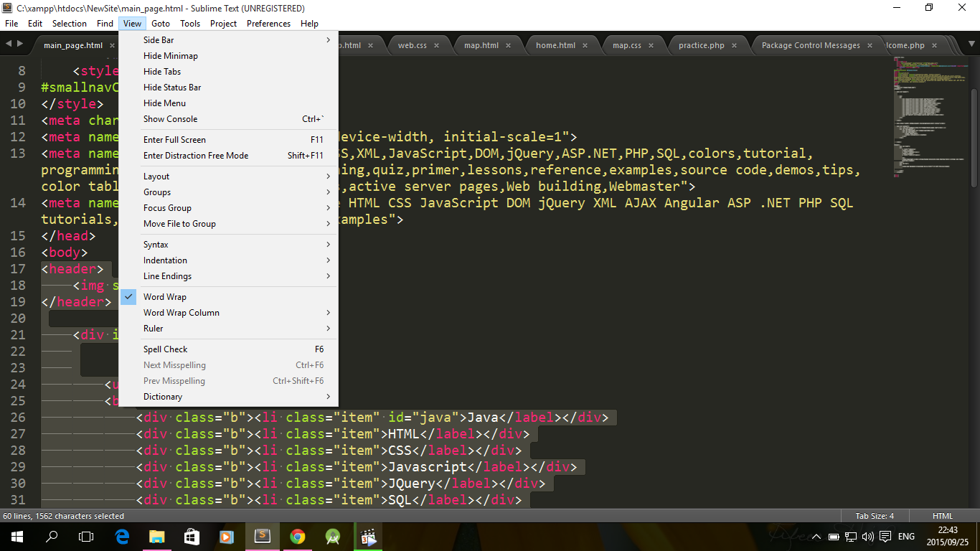The width and height of the screenshot is (980, 551).
Task: Expand the Side Bar submenu
Action: [x=228, y=40]
